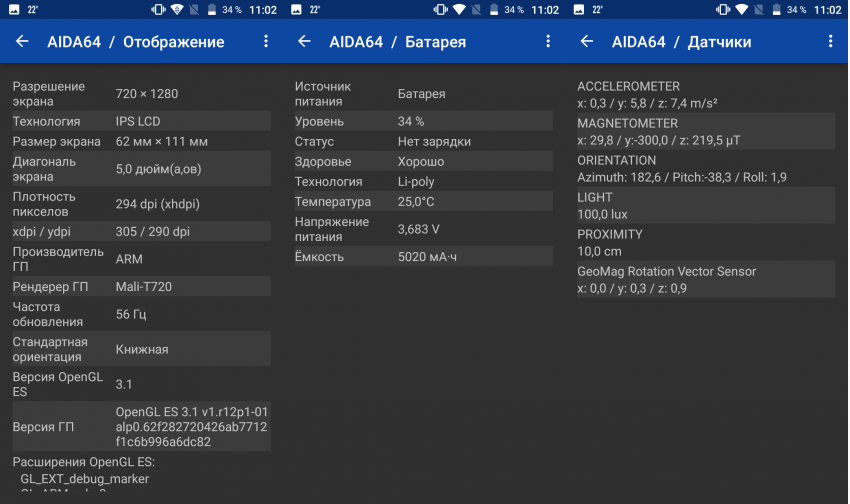Select the Производитель ГП ARM row
Viewport: 850px width, 504px height.
point(141,259)
